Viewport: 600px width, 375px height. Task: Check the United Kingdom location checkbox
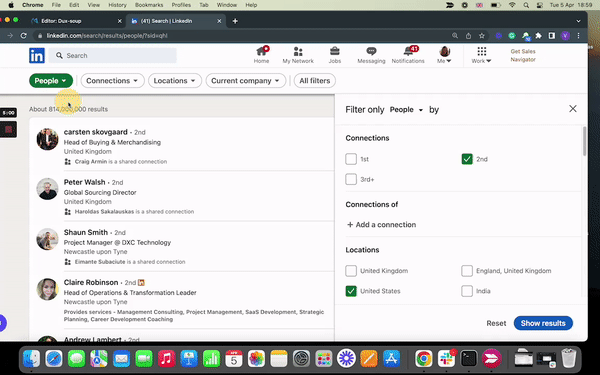coord(351,271)
